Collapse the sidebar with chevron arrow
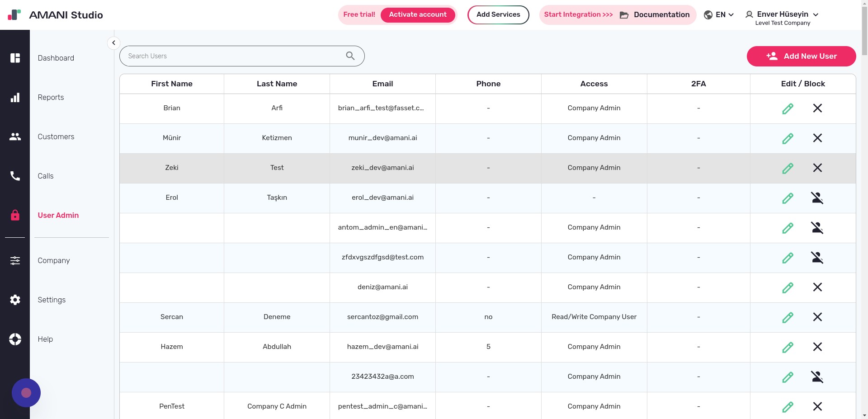Viewport: 868px width, 419px height. [113, 43]
